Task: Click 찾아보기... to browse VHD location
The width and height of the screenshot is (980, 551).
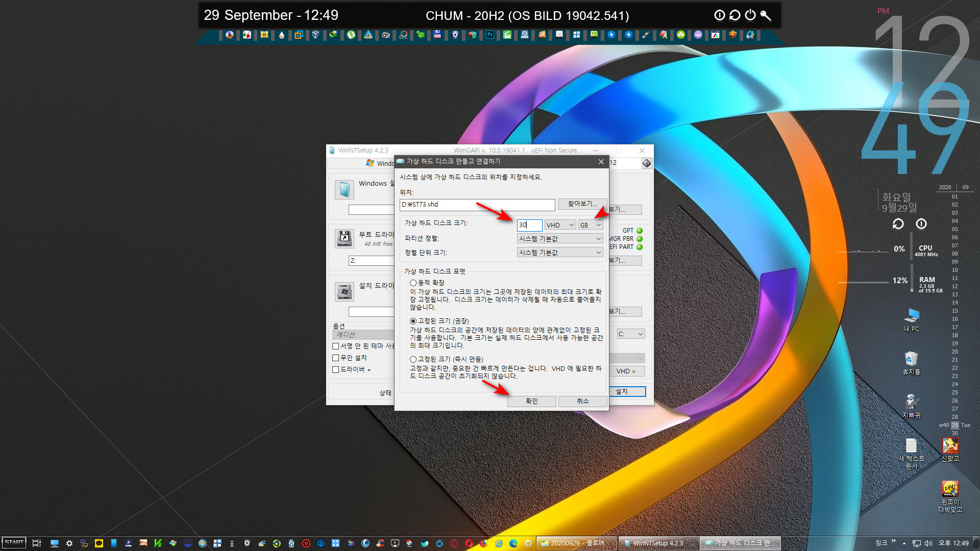Action: point(582,204)
